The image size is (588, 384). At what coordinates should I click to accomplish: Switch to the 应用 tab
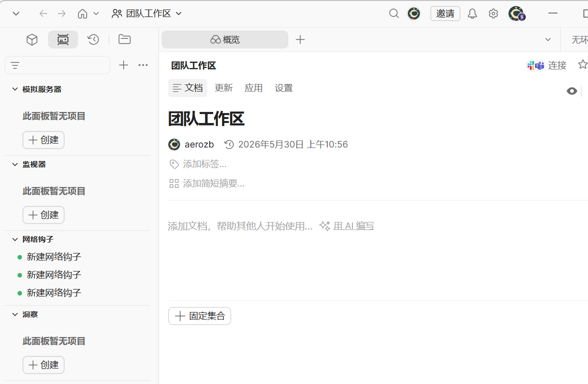(x=254, y=88)
